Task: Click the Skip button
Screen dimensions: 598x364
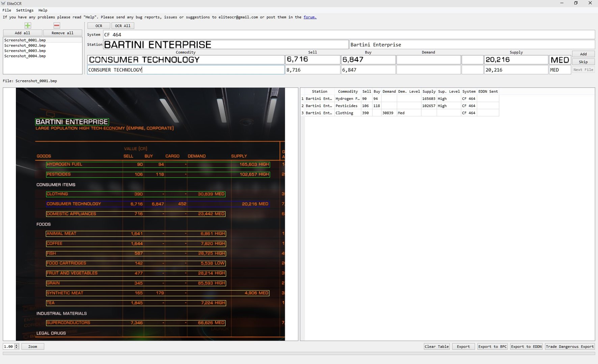Action: click(583, 62)
